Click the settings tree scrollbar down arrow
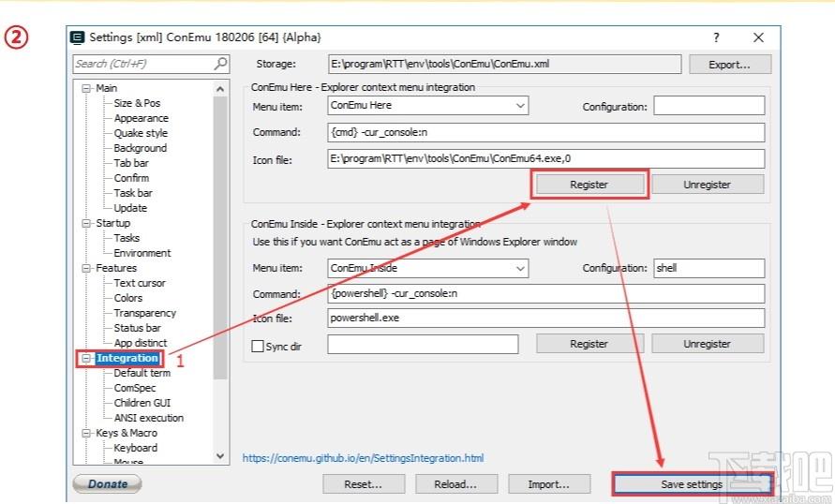The height and width of the screenshot is (504, 835). [x=220, y=456]
